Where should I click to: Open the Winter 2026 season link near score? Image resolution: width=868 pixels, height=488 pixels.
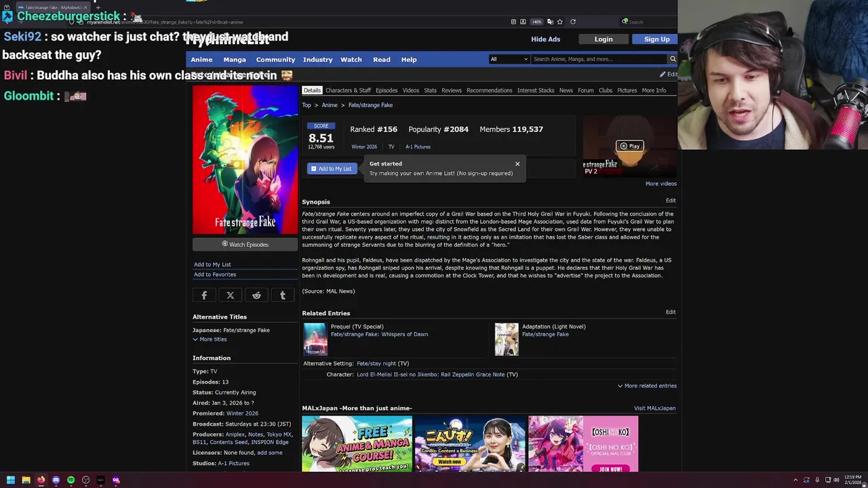364,146
